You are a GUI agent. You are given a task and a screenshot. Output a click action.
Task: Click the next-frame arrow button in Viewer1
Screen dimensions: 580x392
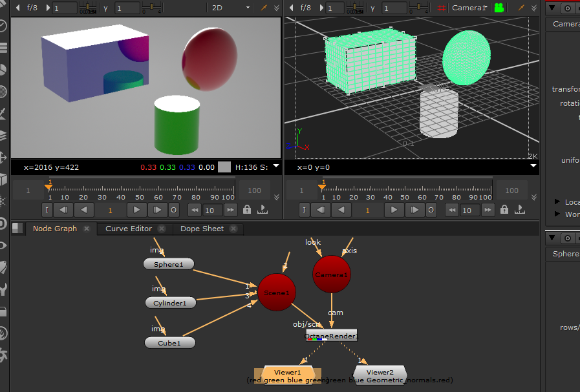[157, 210]
